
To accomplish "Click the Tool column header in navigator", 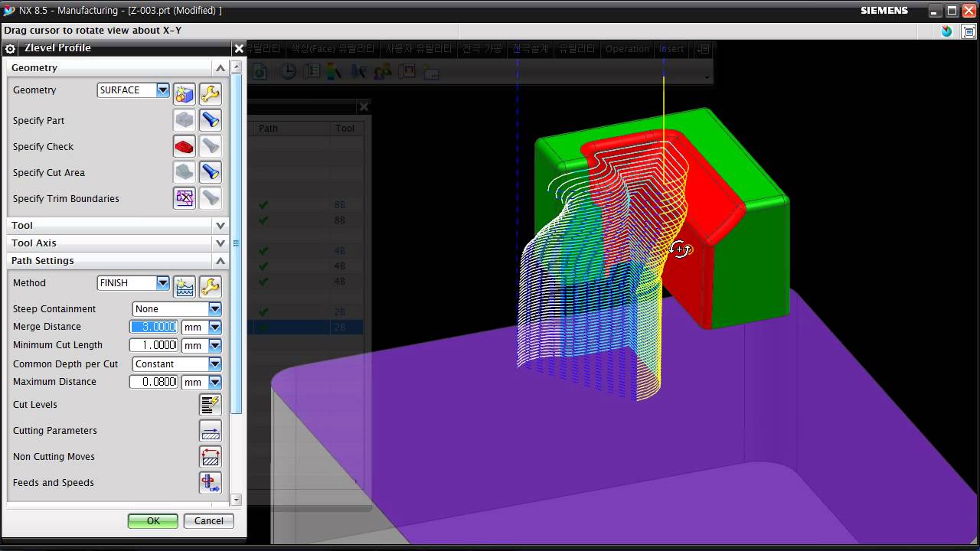I will point(345,129).
